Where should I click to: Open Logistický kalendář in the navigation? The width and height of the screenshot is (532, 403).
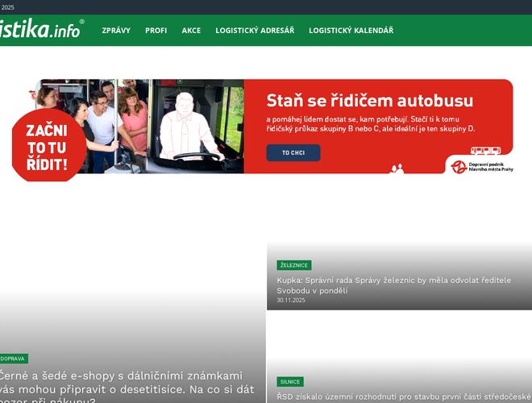(x=351, y=31)
